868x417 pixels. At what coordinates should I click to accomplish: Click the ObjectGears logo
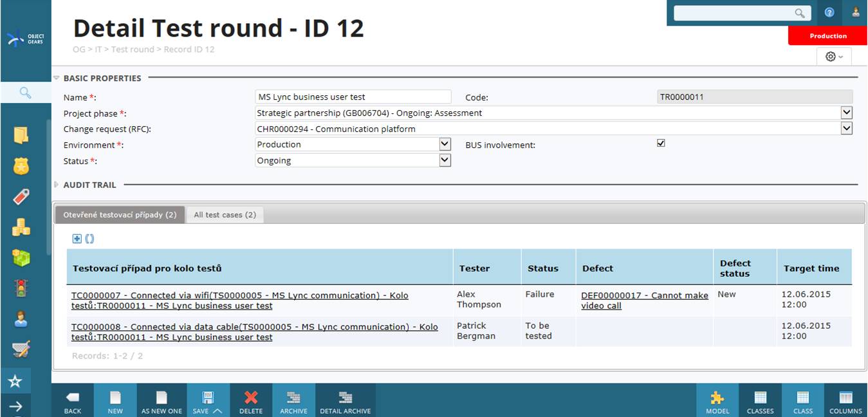25,38
